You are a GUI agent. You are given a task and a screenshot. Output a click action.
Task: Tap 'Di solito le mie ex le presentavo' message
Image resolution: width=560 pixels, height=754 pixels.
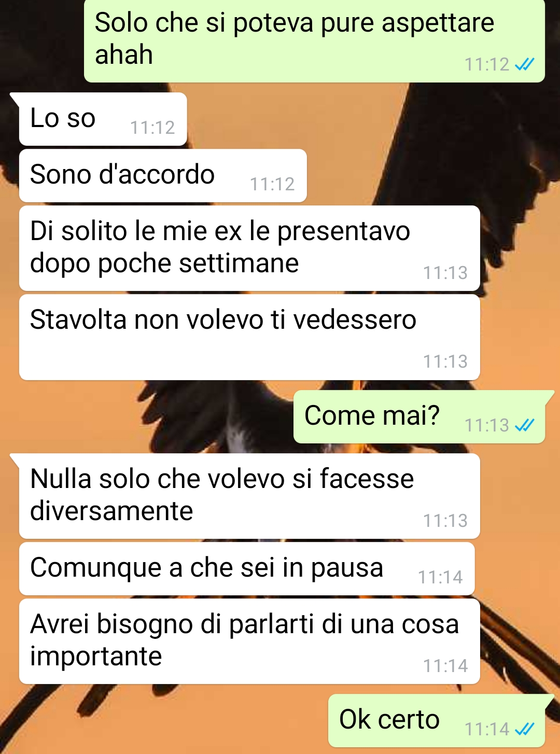[249, 248]
